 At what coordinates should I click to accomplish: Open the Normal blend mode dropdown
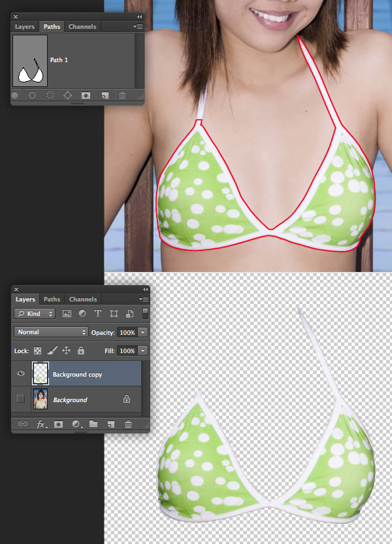pos(51,332)
